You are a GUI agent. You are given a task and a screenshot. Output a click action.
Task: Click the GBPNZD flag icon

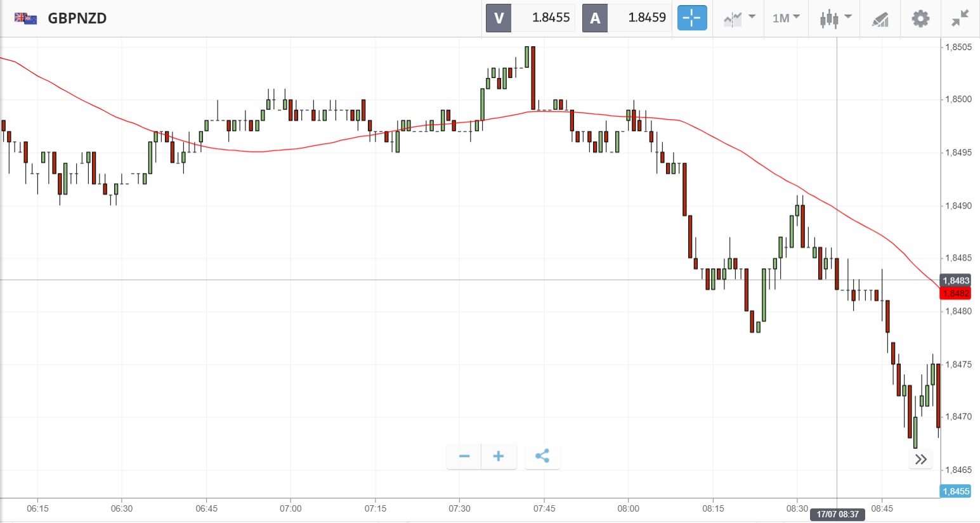tap(25, 18)
